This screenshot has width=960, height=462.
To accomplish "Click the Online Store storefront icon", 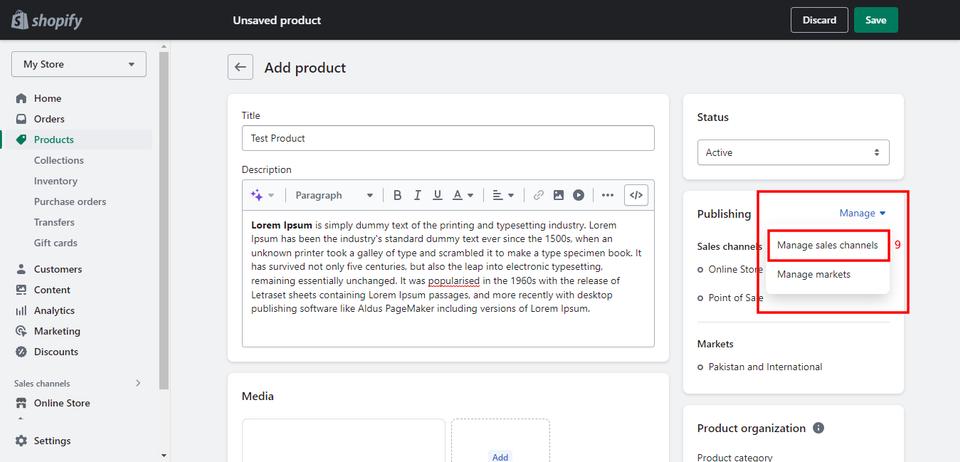I will tap(21, 403).
